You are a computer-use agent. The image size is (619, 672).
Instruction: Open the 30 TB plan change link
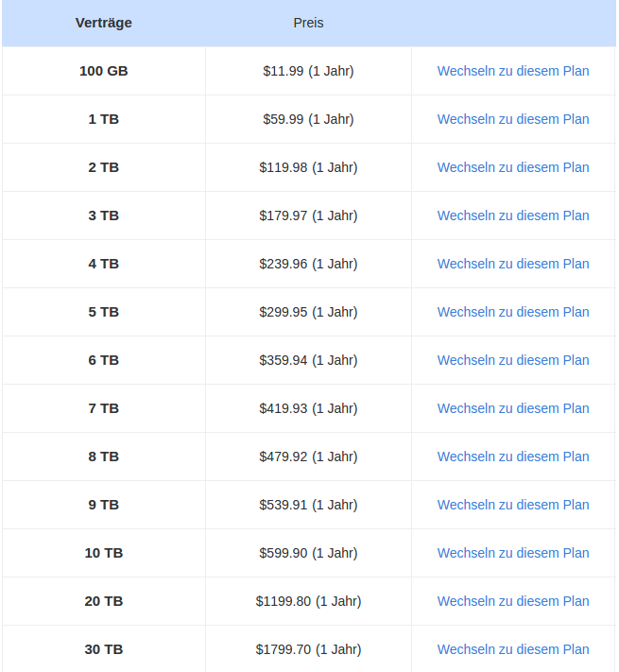513,649
